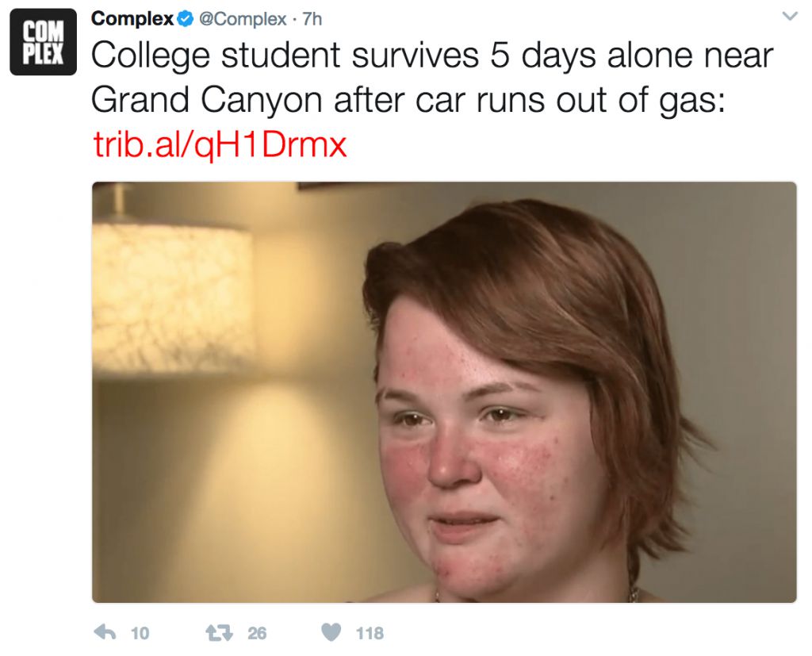This screenshot has width=812, height=656.
Task: Click the @Complex handle
Action: [243, 19]
